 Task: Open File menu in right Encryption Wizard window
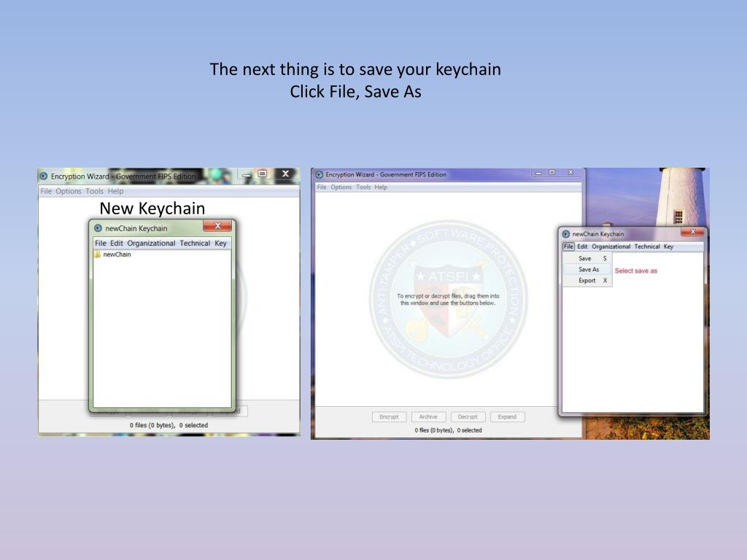click(x=322, y=187)
